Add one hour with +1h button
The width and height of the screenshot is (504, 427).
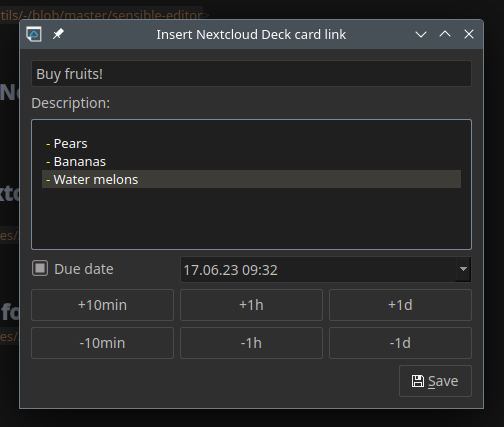click(x=251, y=305)
